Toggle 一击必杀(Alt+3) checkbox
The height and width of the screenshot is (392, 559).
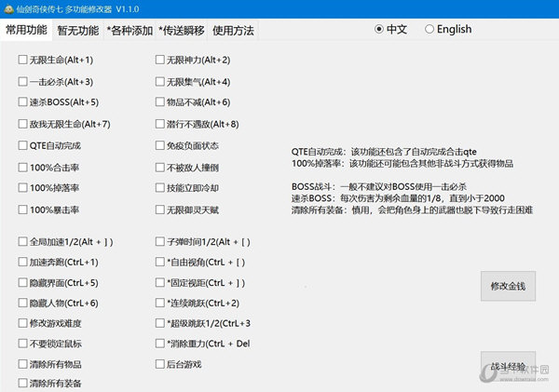pyautogui.click(x=22, y=82)
